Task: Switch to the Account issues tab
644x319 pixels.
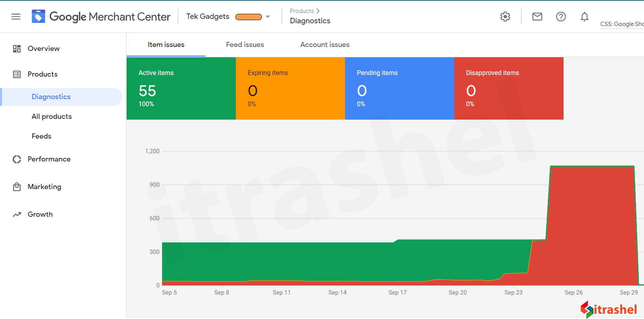Action: tap(325, 45)
